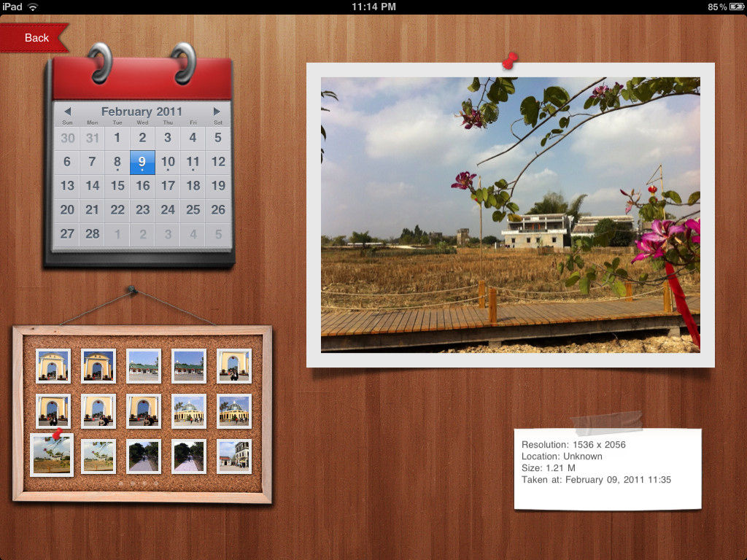Pick date 15 on the calendar
The image size is (747, 560).
click(117, 186)
